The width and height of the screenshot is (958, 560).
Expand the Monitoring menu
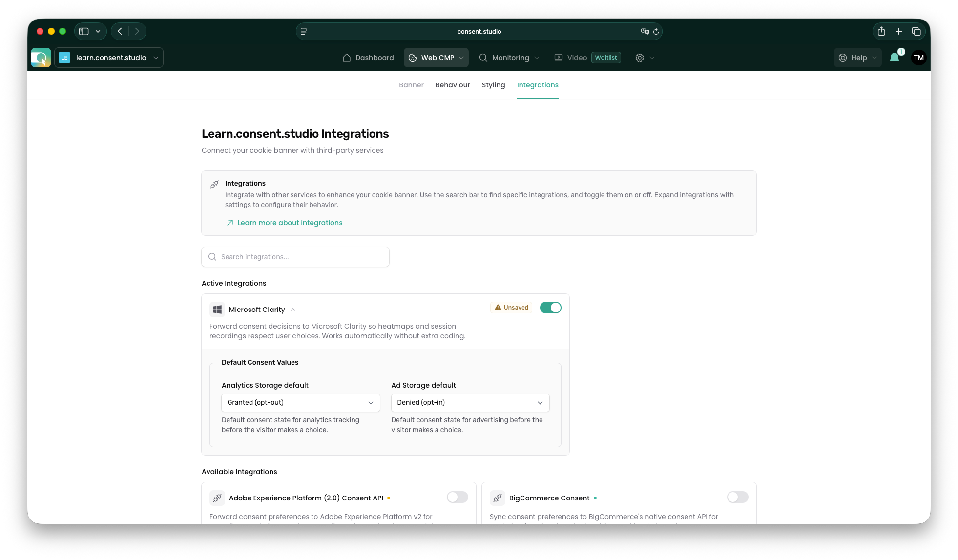[x=509, y=58]
